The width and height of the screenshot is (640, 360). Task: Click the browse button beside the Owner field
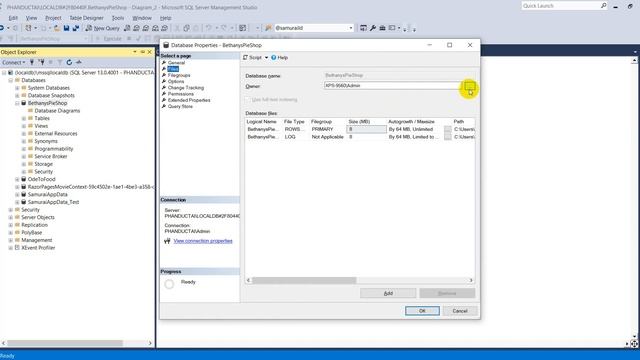tap(469, 86)
